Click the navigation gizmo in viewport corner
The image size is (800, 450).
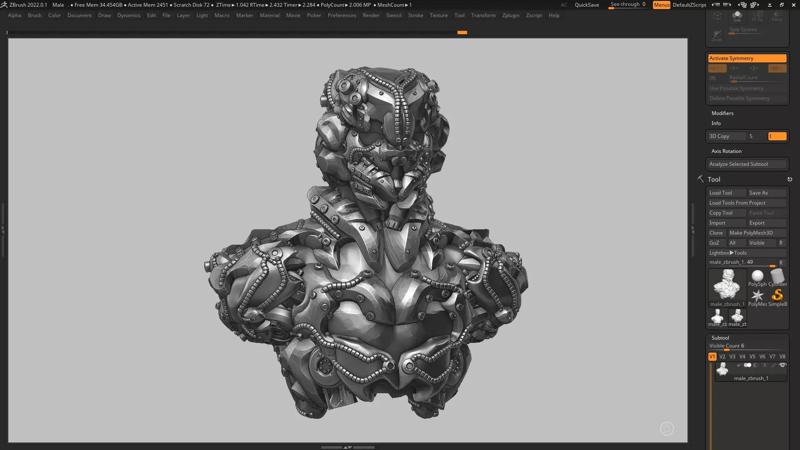coord(667,429)
